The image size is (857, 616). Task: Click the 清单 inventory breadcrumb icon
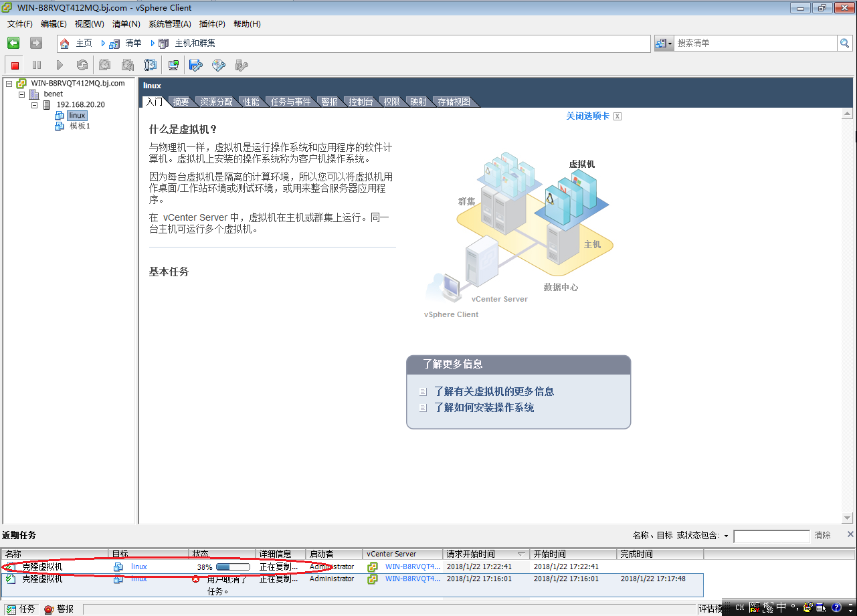point(114,43)
